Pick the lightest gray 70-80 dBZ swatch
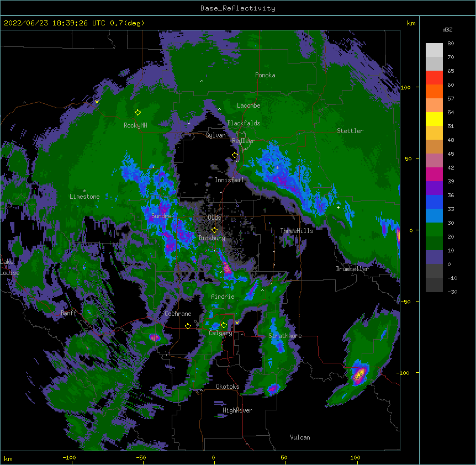476x465 pixels. 434,50
